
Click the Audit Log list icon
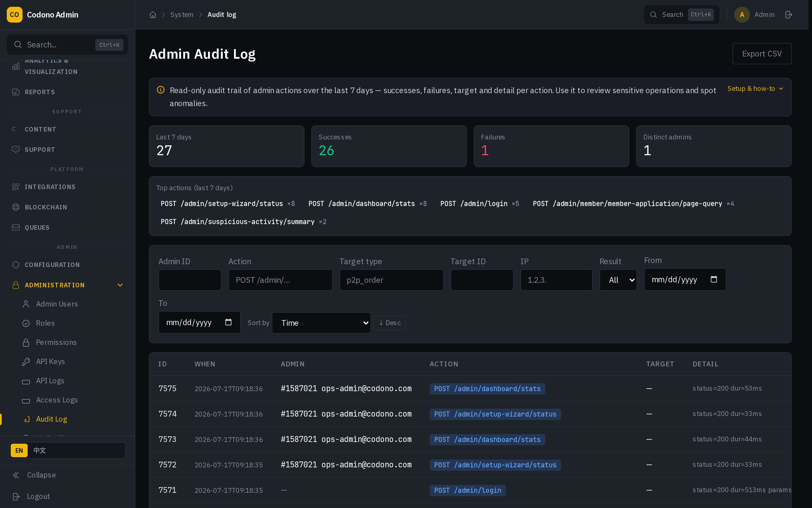pyautogui.click(x=27, y=419)
